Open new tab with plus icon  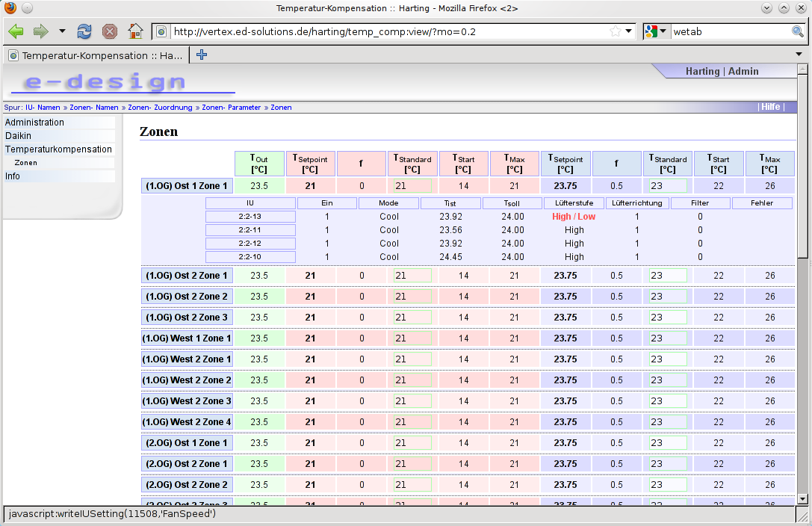tap(202, 55)
